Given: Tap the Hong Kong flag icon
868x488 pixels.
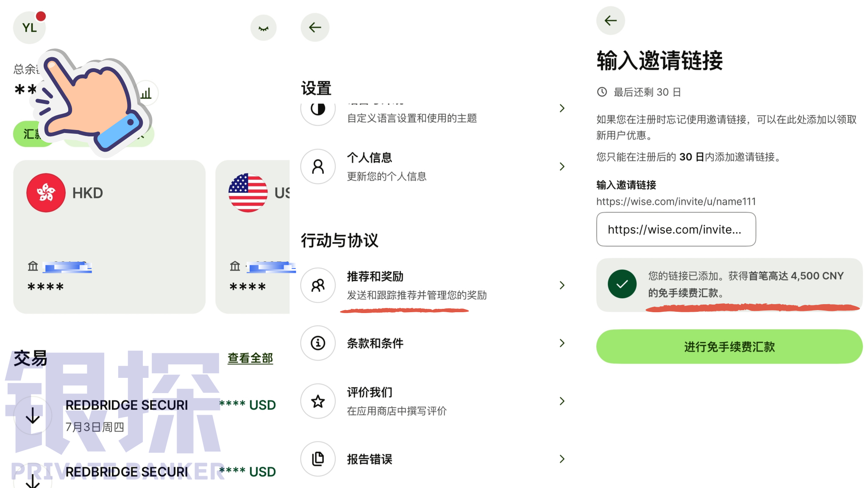Looking at the screenshot, I should [x=46, y=193].
